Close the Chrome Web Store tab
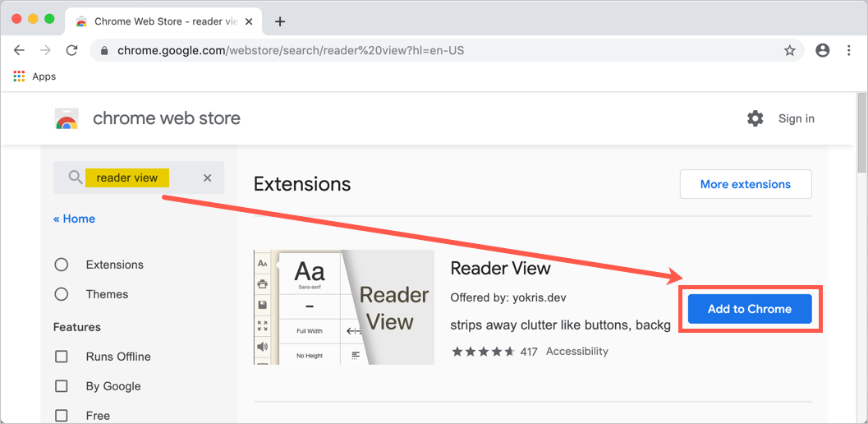This screenshot has width=868, height=424. [249, 21]
